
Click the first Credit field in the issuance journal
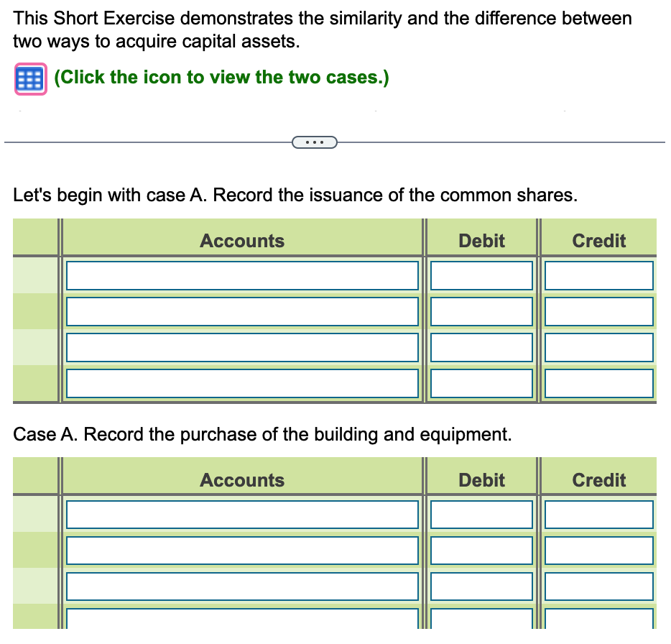(x=598, y=275)
